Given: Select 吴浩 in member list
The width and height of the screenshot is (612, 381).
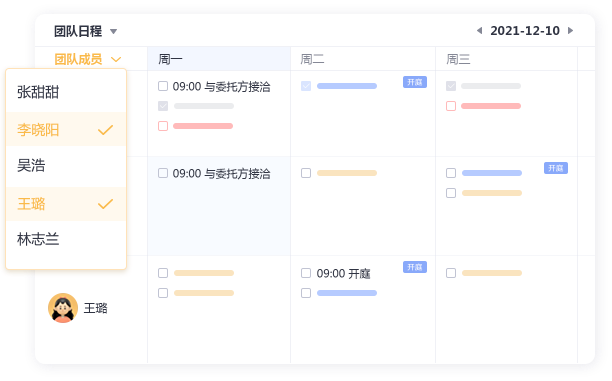Looking at the screenshot, I should pos(66,166).
